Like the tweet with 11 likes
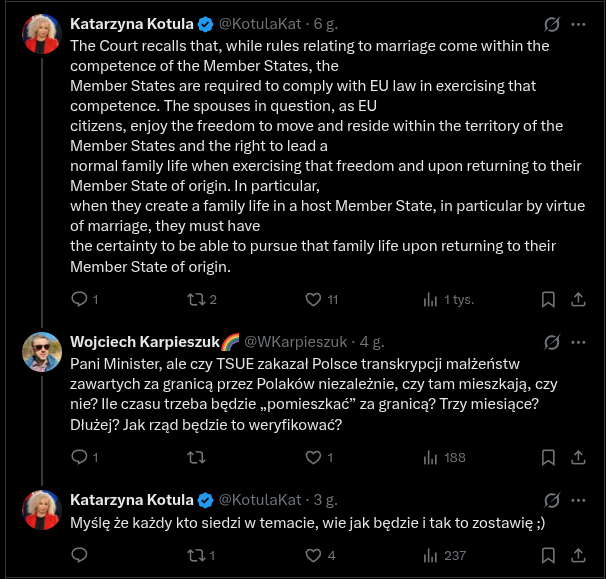Image resolution: width=606 pixels, height=579 pixels. (312, 299)
